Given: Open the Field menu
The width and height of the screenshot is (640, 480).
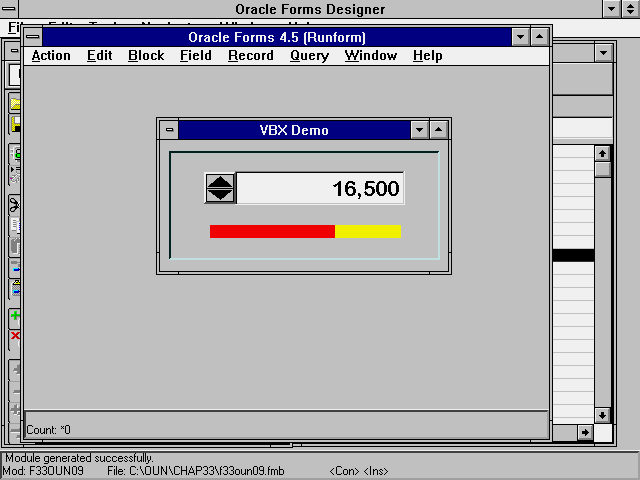Looking at the screenshot, I should coord(195,56).
